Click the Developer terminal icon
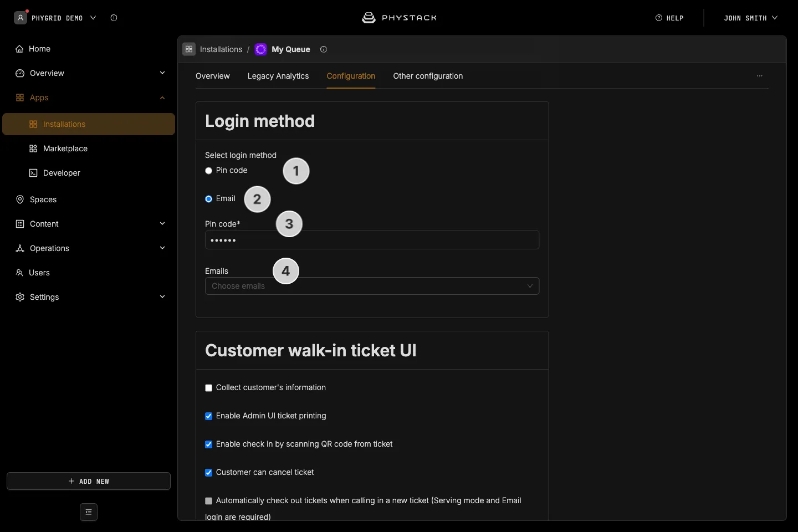Image resolution: width=798 pixels, height=532 pixels. point(33,173)
